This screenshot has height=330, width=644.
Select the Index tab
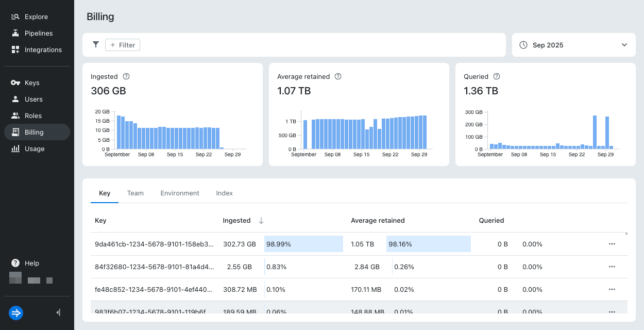[x=224, y=193]
